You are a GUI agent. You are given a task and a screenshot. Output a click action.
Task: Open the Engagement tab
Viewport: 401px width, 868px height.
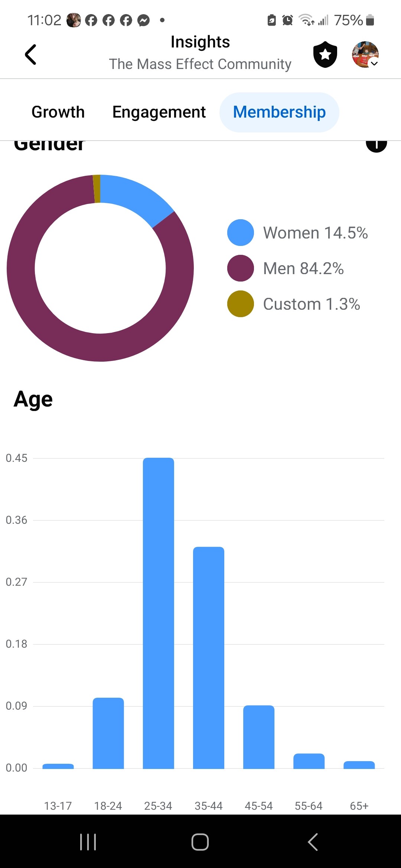pos(159,112)
